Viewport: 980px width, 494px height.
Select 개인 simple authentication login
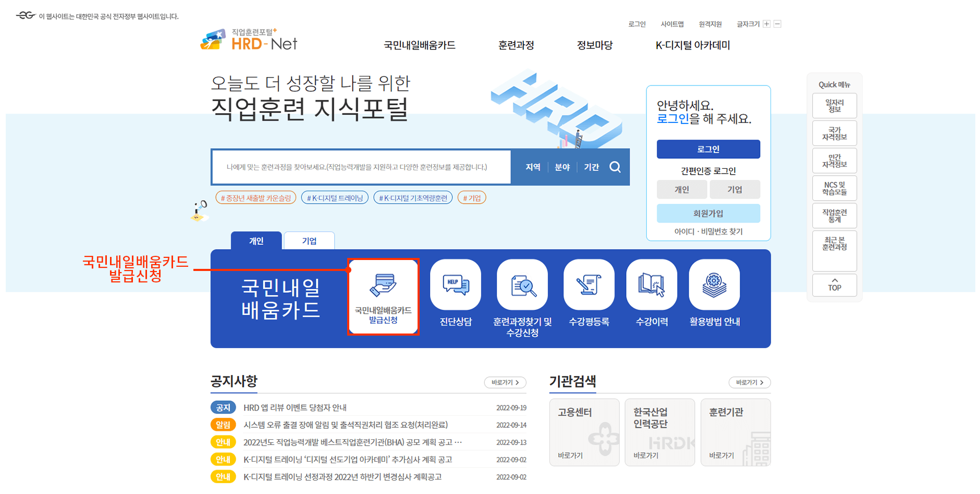click(x=682, y=189)
